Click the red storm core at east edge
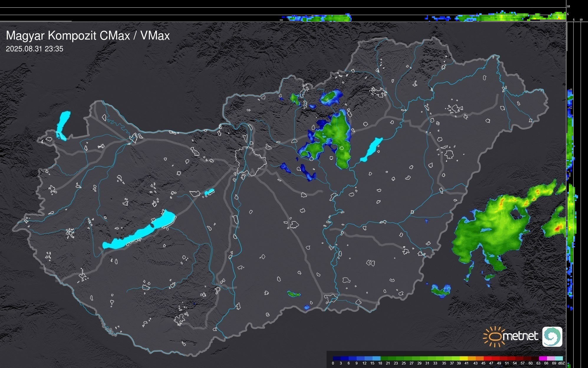The image size is (588, 368). [557, 228]
